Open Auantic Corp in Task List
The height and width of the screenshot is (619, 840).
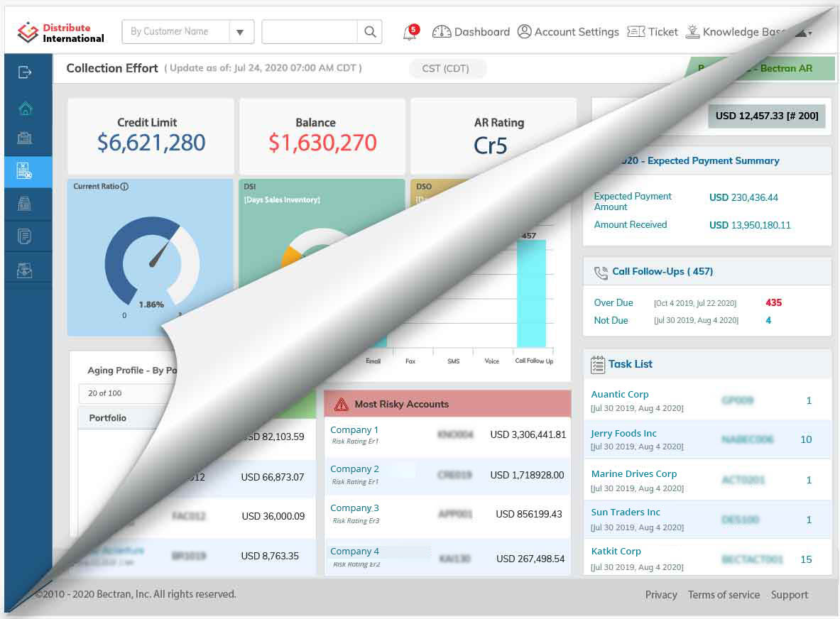[620, 394]
